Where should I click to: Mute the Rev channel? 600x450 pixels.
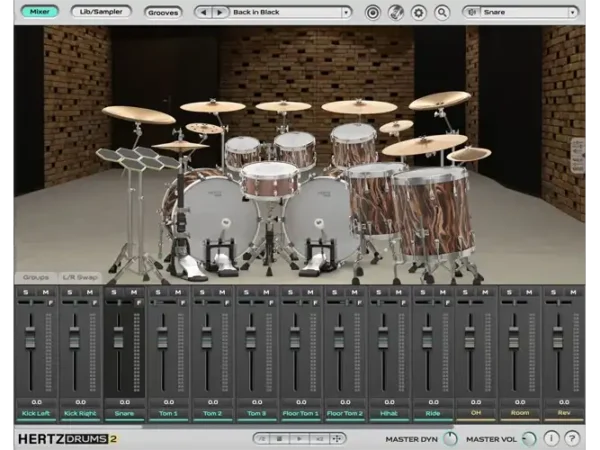pos(573,292)
